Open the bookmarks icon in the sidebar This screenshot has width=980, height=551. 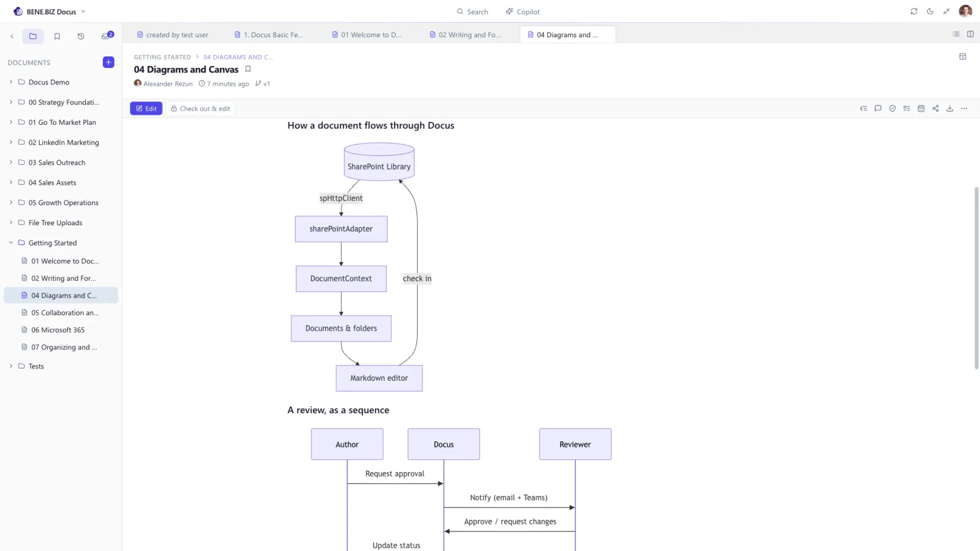click(57, 36)
